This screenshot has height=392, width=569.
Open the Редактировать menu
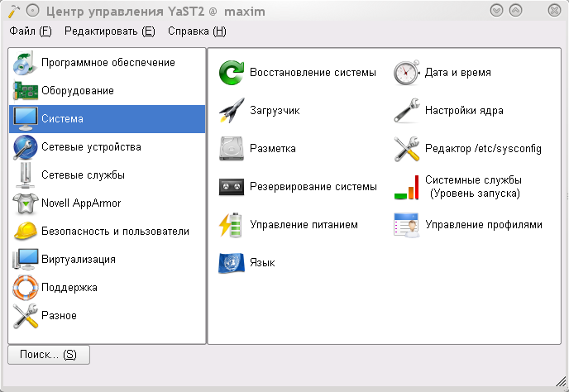(x=110, y=31)
